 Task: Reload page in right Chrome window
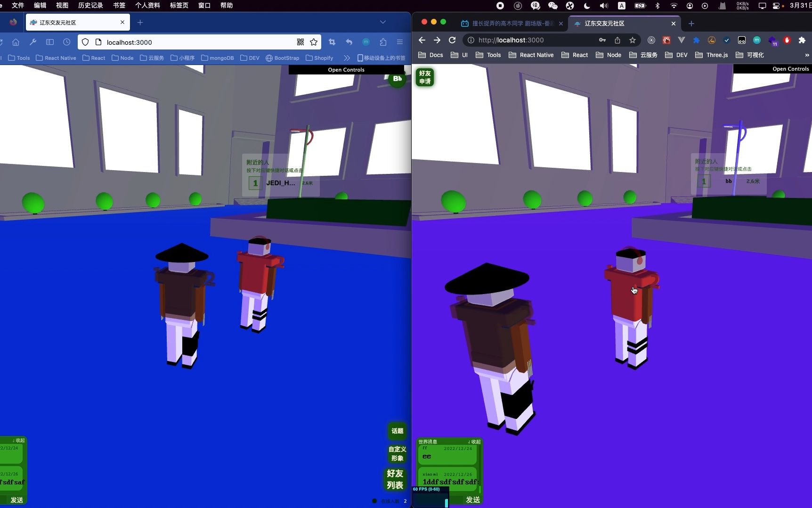[x=452, y=40]
